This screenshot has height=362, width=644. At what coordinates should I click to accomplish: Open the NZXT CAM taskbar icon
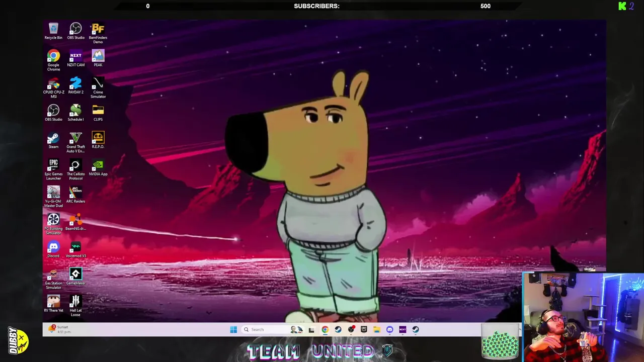coord(403,330)
